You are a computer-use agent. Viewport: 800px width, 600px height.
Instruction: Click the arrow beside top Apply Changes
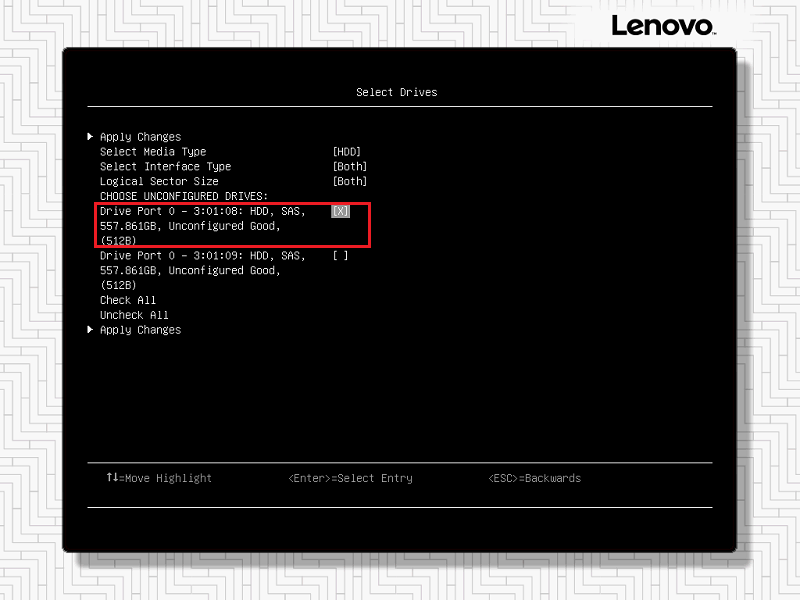(x=90, y=137)
